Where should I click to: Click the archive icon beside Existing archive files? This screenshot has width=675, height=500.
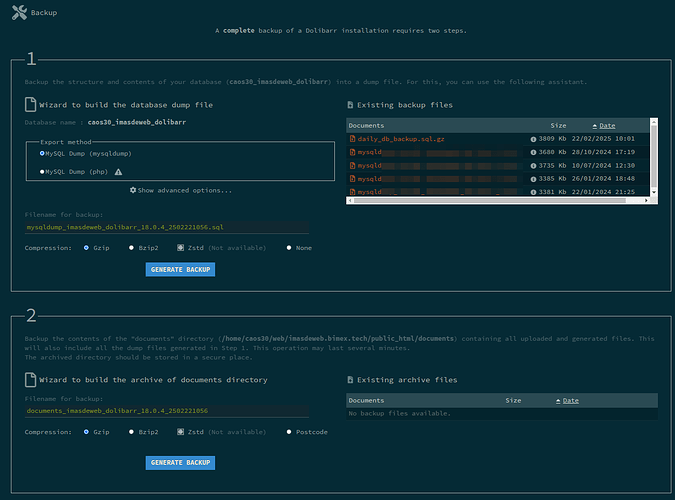point(350,380)
